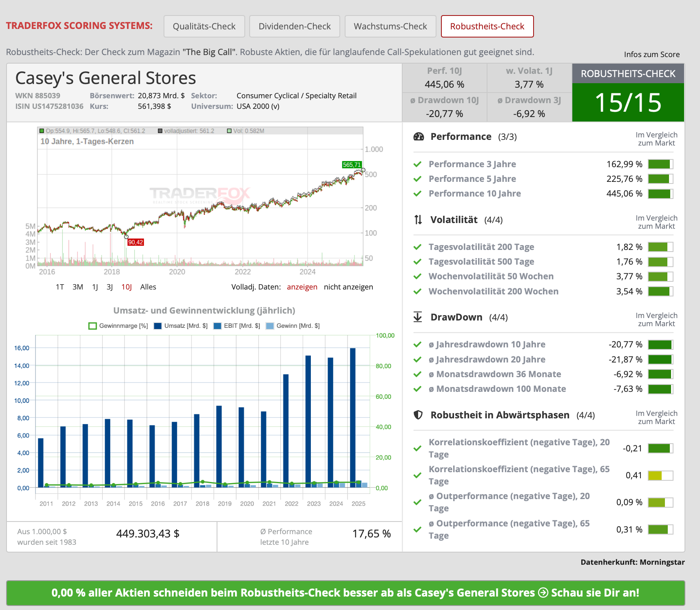Click checkmark next to Wochenvolatilität 50 Wochen
The height and width of the screenshot is (610, 700).
click(417, 276)
